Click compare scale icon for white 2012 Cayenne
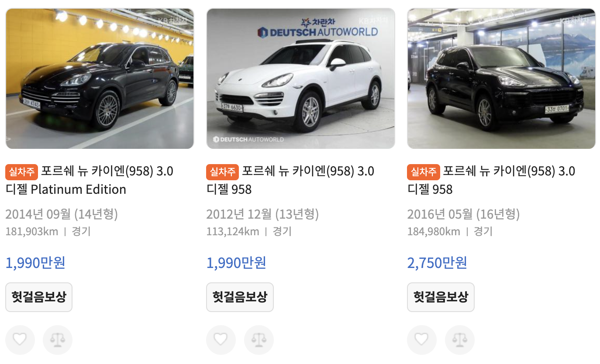Viewport: 600px width, 364px height. coord(259,340)
